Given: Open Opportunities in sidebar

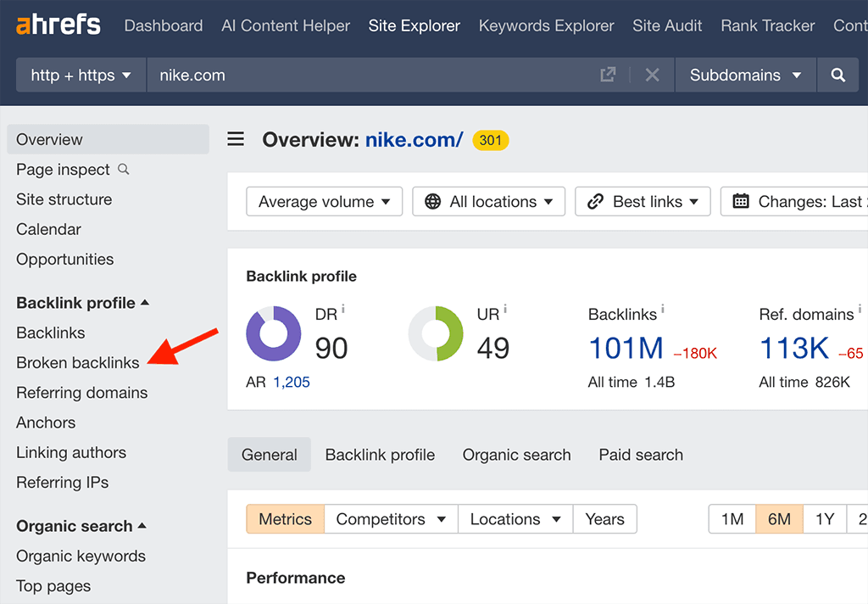Looking at the screenshot, I should (64, 259).
